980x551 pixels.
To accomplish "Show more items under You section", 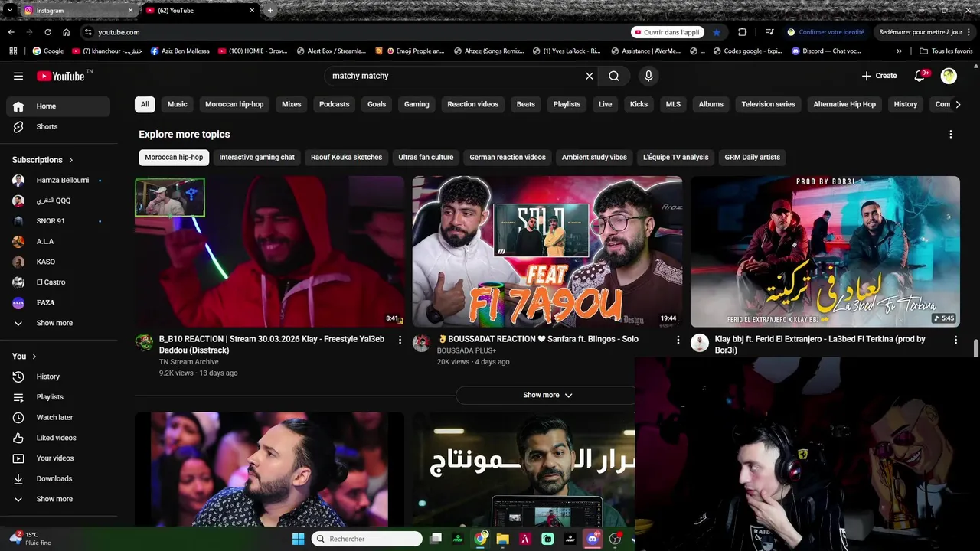I will tap(58, 499).
